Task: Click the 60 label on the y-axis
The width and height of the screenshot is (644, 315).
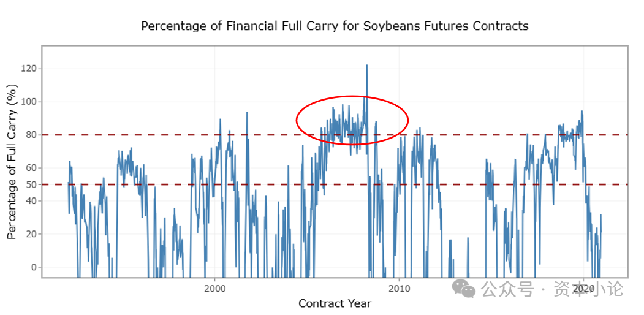Action: (x=32, y=168)
